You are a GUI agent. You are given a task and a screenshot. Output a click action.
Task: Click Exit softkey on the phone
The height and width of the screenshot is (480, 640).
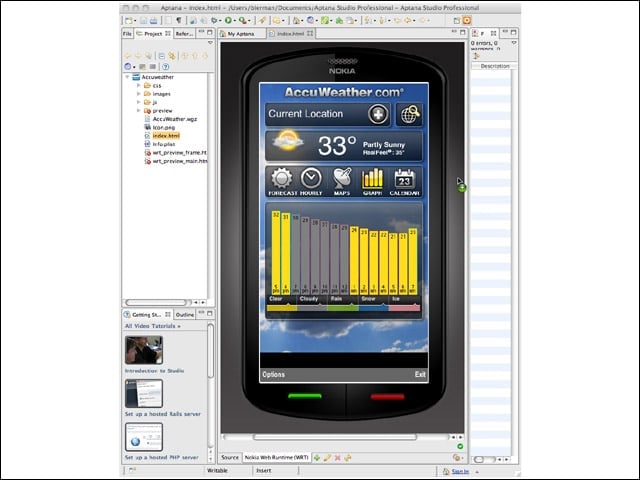[x=420, y=374]
